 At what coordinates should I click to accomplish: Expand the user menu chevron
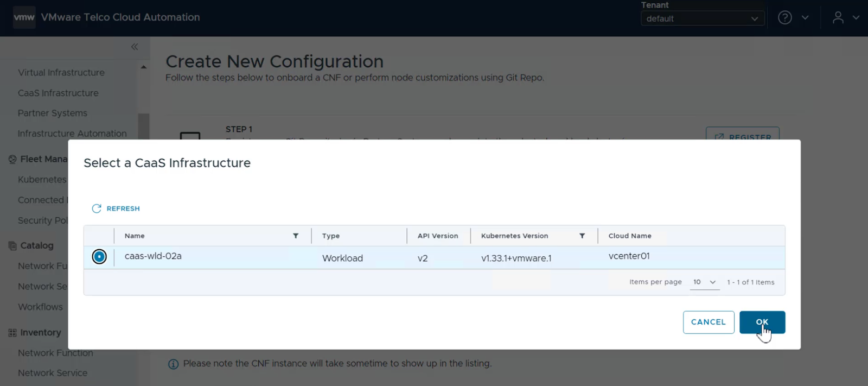pos(856,17)
